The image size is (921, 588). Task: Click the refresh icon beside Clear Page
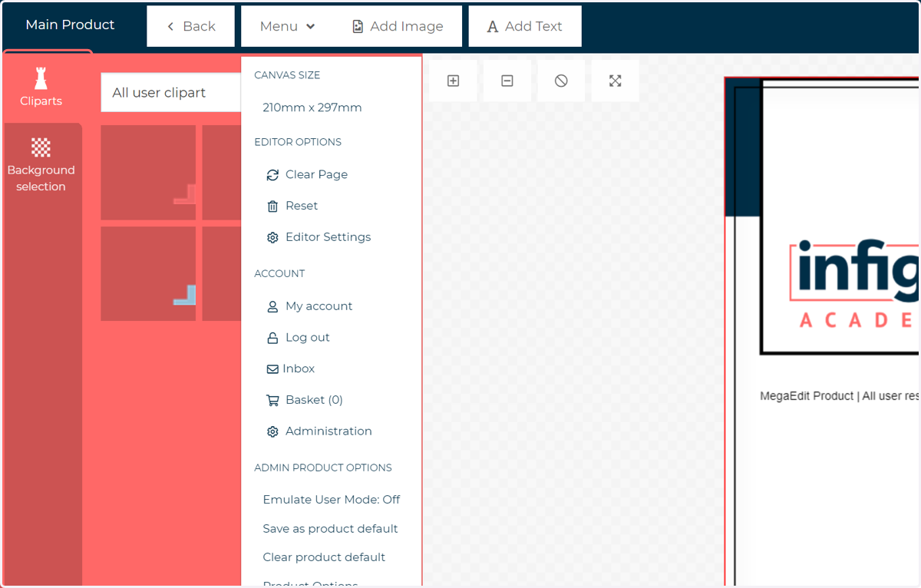[x=272, y=175]
